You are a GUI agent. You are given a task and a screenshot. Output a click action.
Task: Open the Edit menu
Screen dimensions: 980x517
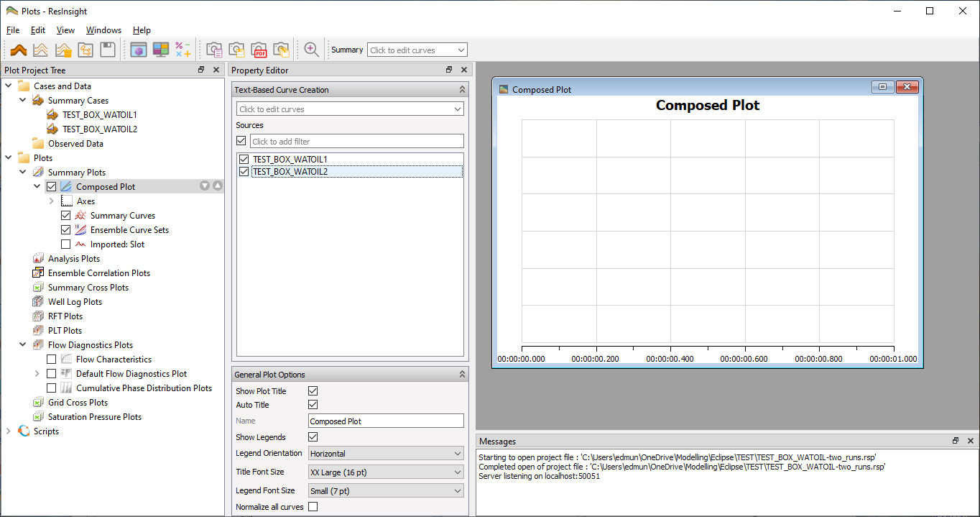point(38,30)
